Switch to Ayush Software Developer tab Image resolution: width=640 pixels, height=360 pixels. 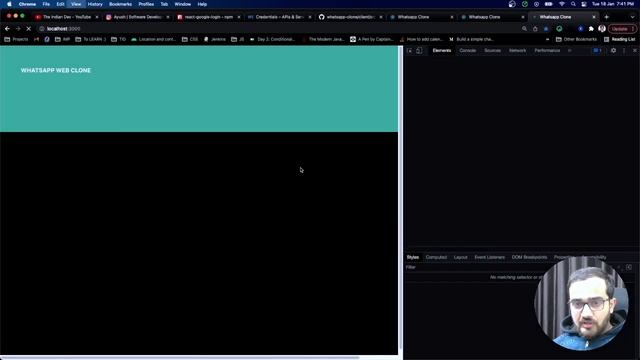pyautogui.click(x=138, y=17)
